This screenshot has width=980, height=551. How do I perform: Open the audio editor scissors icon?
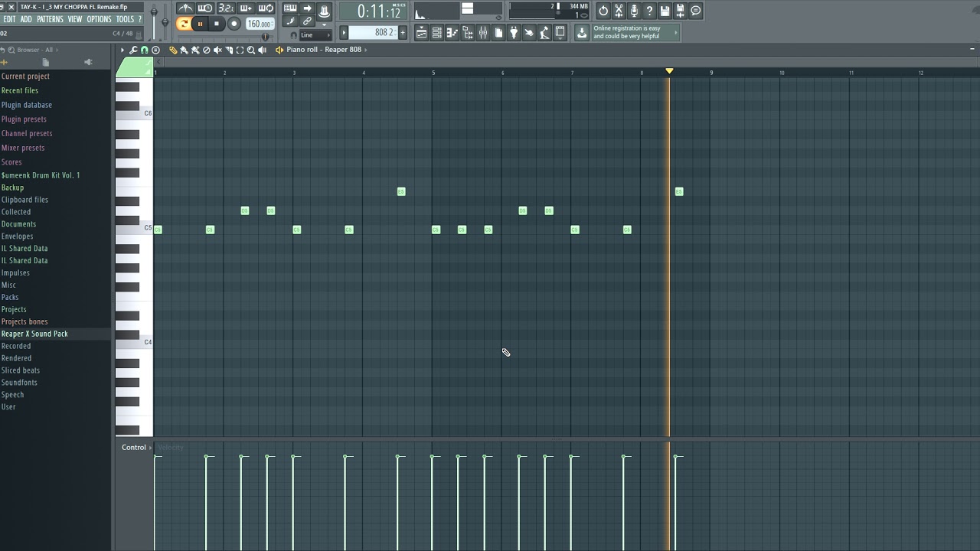(619, 11)
